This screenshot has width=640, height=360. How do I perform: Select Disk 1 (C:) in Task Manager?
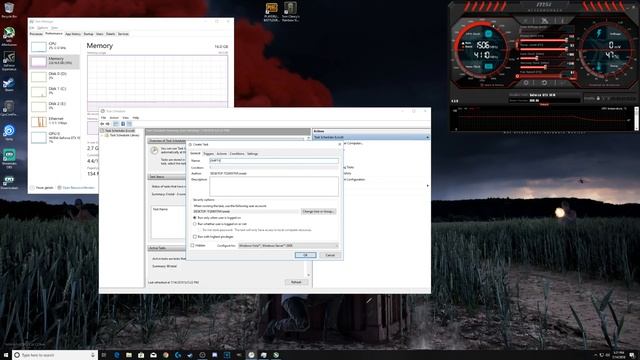pos(55,91)
